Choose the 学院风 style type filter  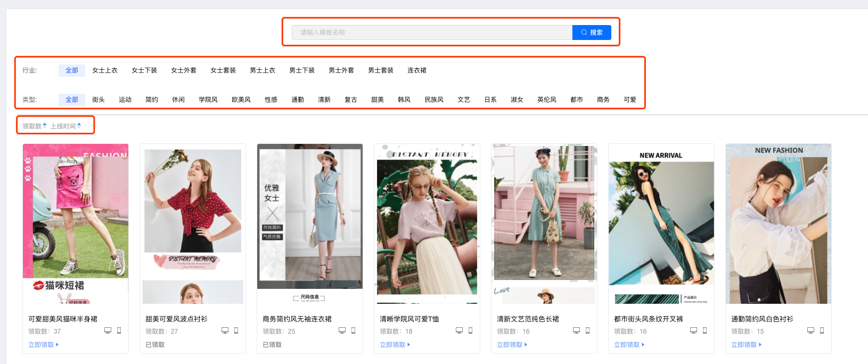(208, 100)
